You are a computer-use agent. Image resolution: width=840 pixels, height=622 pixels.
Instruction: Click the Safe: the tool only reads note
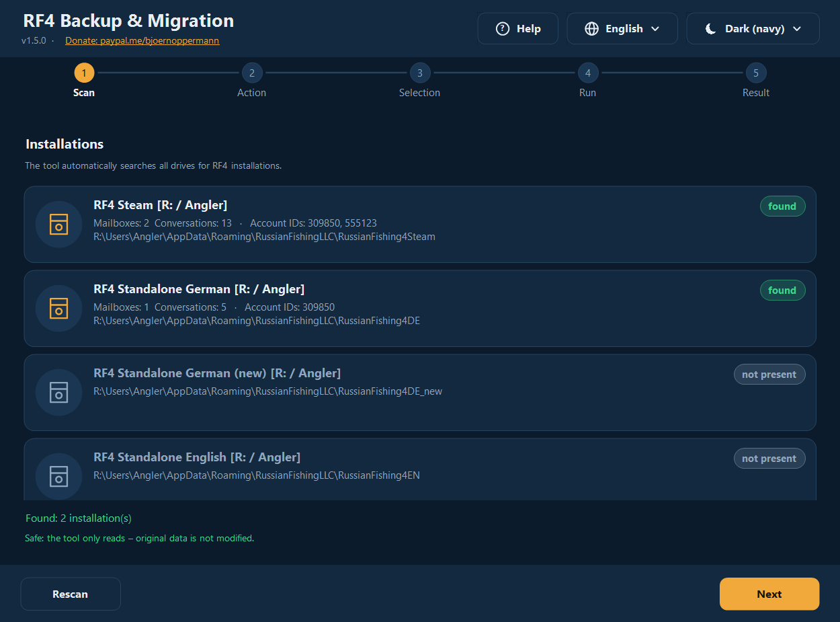(x=140, y=538)
